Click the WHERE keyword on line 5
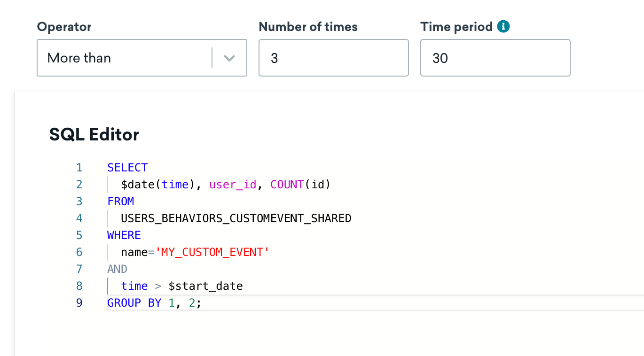This screenshot has width=644, height=356. pos(124,235)
